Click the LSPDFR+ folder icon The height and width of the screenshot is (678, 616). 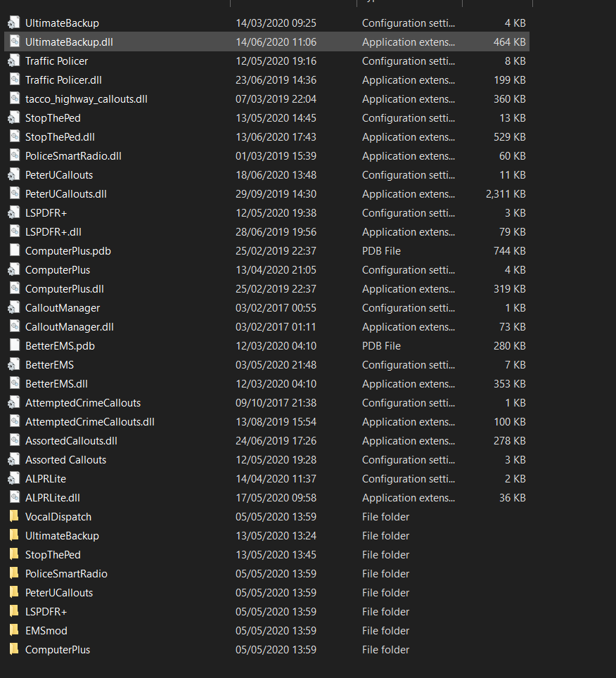point(14,612)
